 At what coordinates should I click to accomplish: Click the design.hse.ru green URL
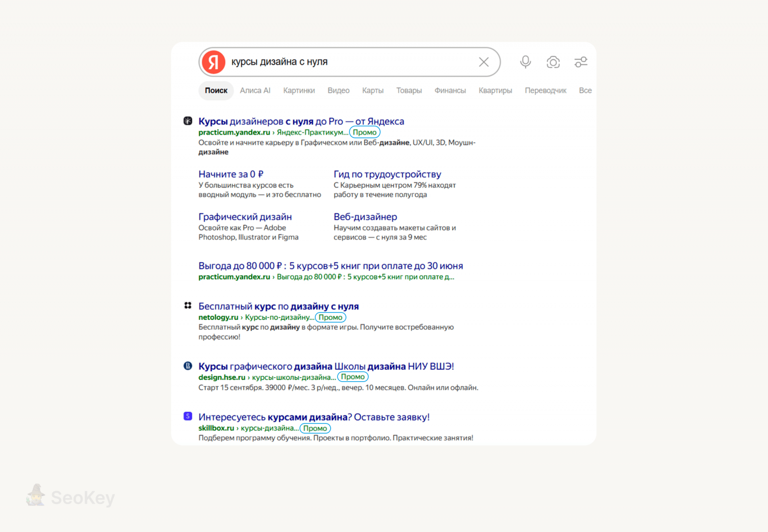point(222,377)
